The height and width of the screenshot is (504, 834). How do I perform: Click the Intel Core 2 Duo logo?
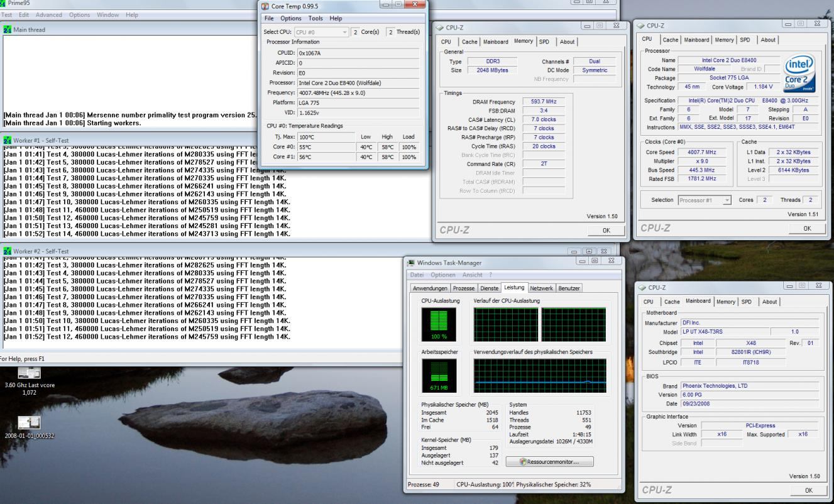[800, 74]
